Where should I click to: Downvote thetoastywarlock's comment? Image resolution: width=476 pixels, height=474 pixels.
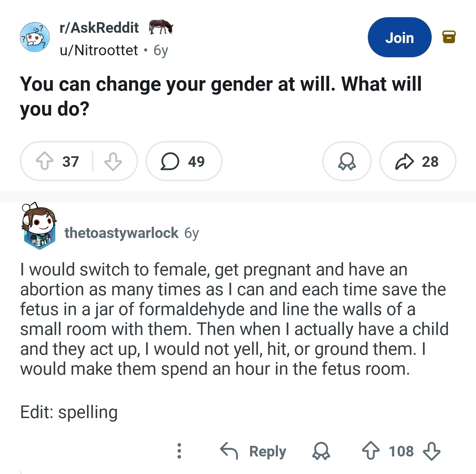coord(432,451)
